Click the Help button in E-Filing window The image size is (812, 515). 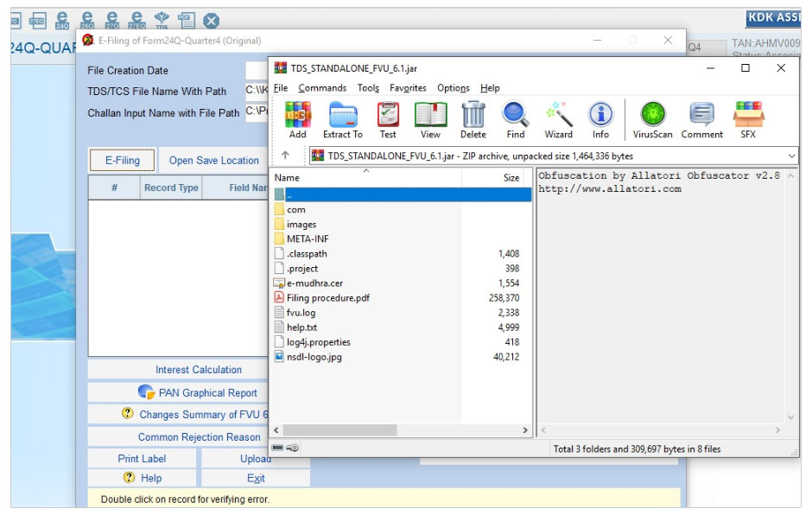(142, 478)
